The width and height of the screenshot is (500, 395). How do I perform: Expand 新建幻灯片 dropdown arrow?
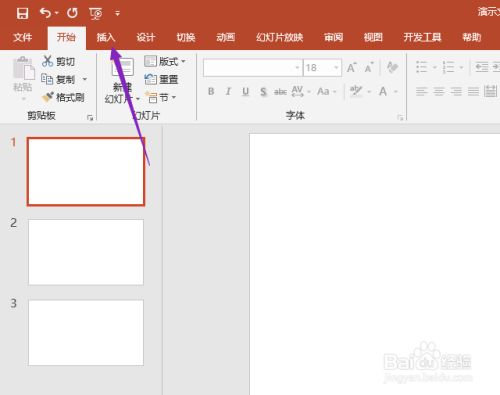[x=138, y=99]
